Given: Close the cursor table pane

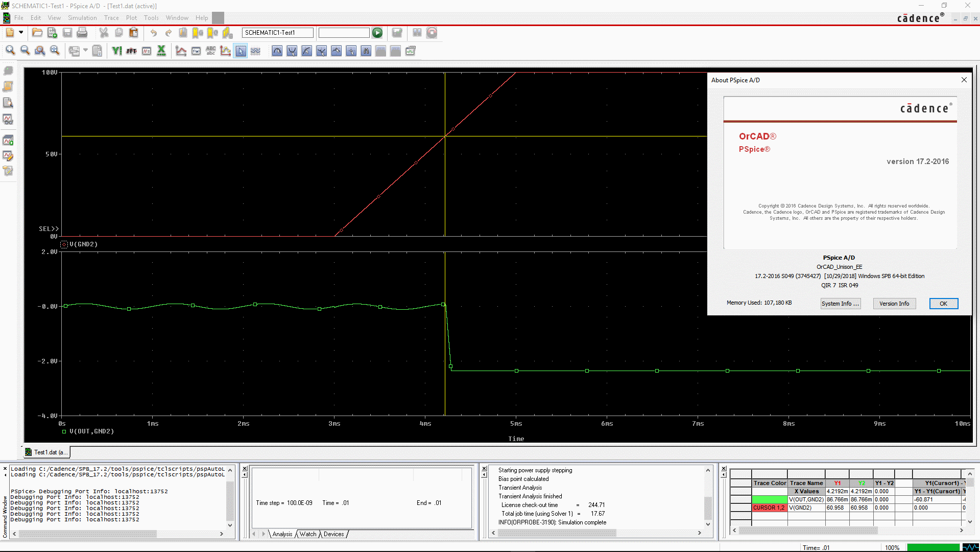Looking at the screenshot, I should 724,468.
